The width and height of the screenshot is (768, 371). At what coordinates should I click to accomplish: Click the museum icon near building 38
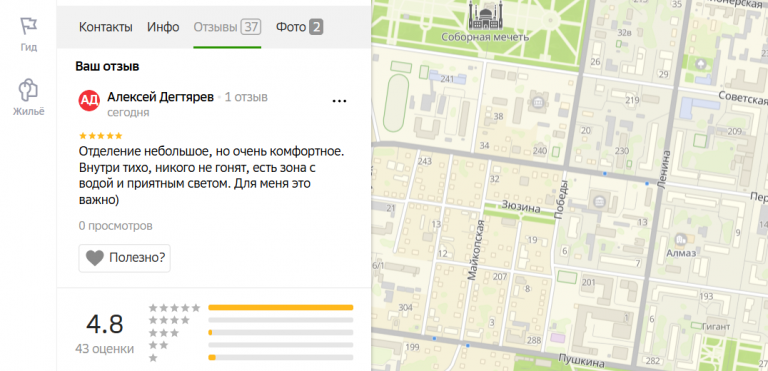click(538, 102)
